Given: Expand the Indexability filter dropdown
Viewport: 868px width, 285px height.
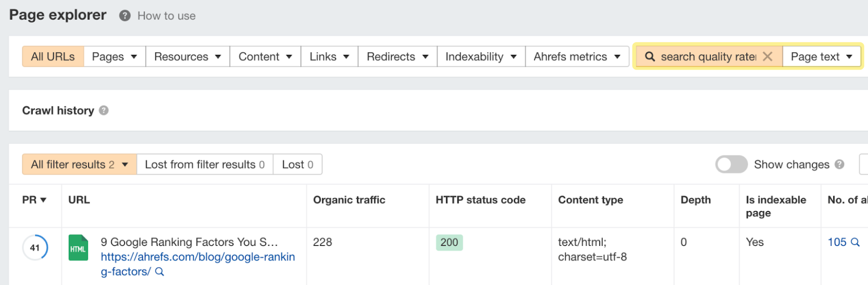Looking at the screenshot, I should click(481, 56).
